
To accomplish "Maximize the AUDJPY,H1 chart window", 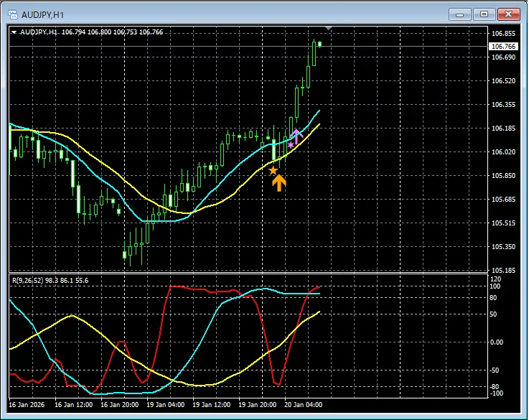I will [x=485, y=14].
